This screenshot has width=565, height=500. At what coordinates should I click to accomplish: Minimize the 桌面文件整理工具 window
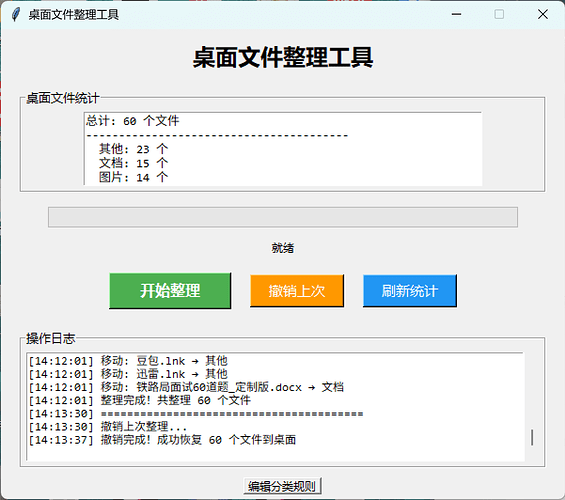point(456,14)
